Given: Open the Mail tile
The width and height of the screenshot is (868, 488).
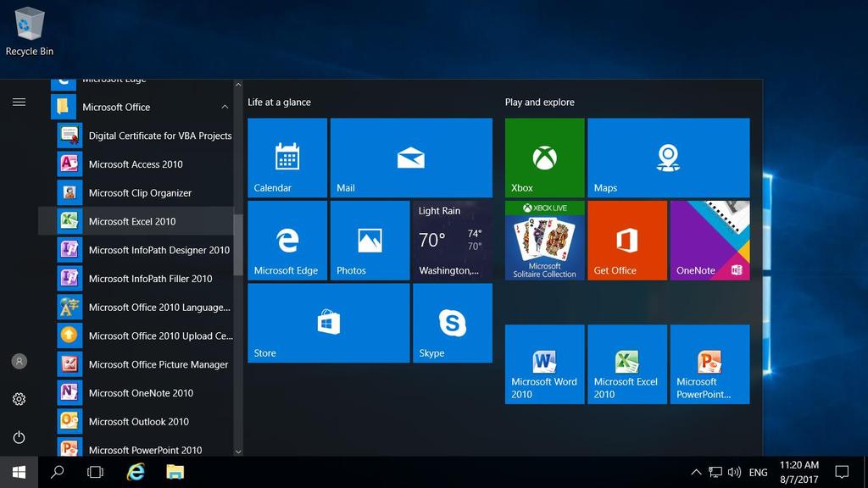Looking at the screenshot, I should click(x=411, y=158).
